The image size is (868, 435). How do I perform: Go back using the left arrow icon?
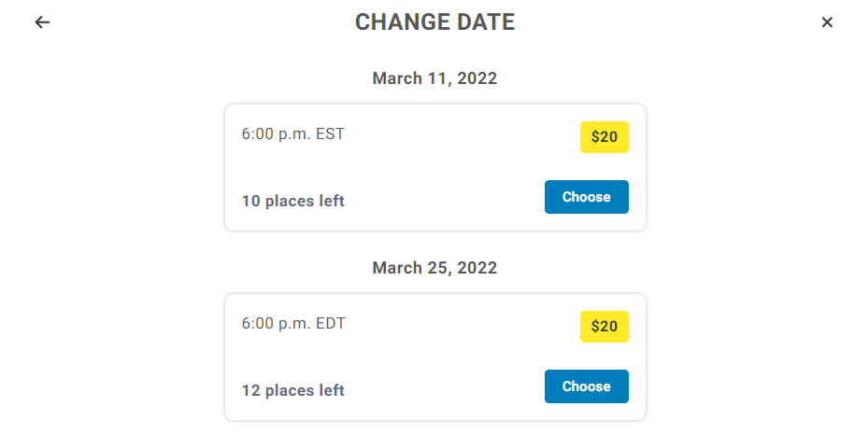pyautogui.click(x=42, y=22)
